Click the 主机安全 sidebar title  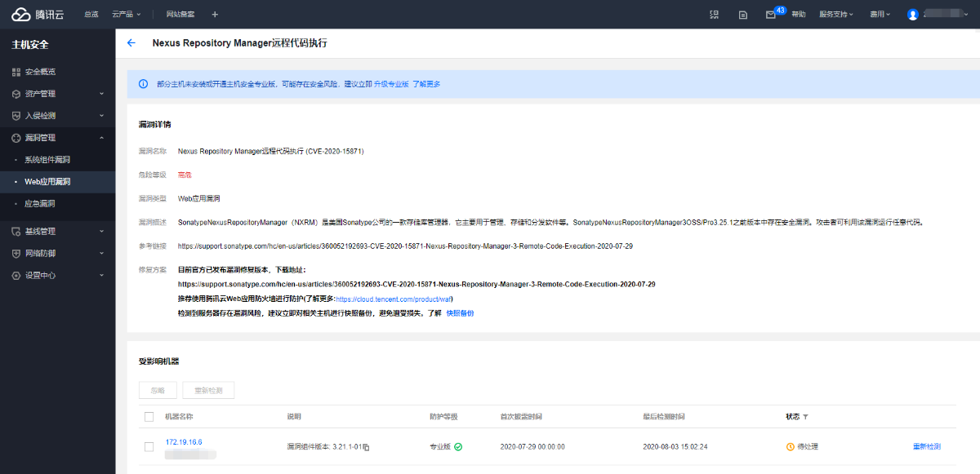click(x=30, y=45)
